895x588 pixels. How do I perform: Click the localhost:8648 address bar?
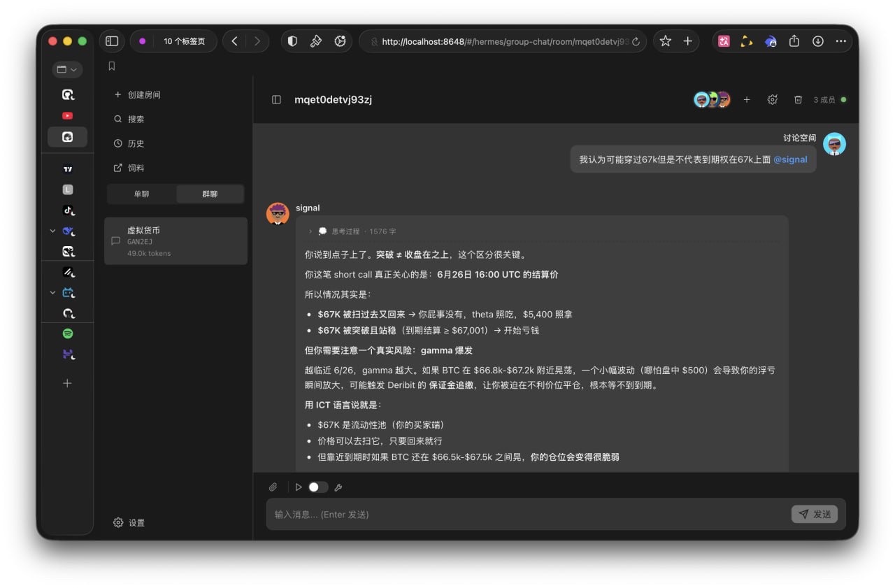click(502, 41)
